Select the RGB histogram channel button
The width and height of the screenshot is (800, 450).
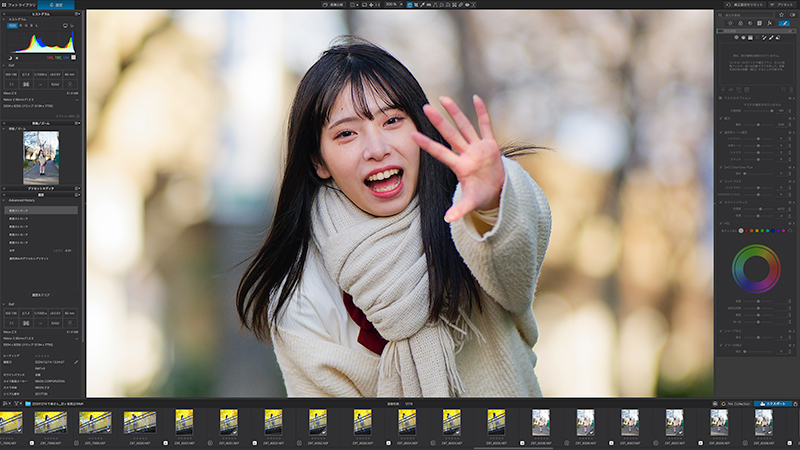tap(12, 26)
